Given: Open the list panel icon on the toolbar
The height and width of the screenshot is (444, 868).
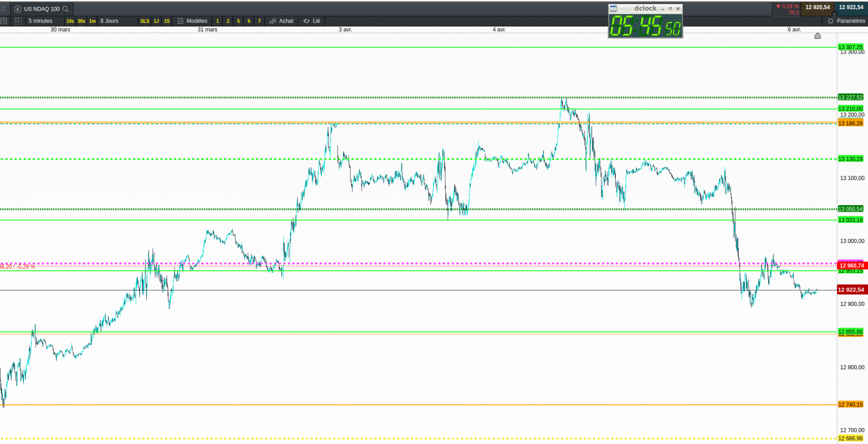Looking at the screenshot, I should [x=4, y=21].
